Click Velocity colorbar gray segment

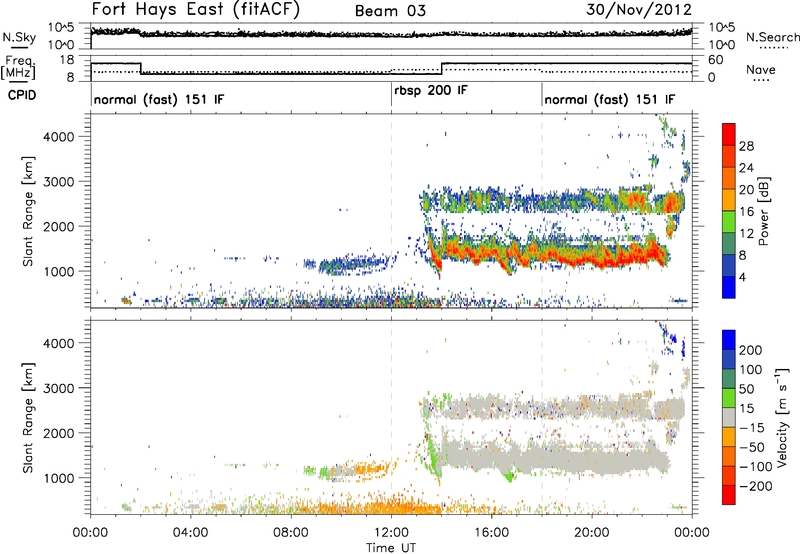click(x=729, y=417)
